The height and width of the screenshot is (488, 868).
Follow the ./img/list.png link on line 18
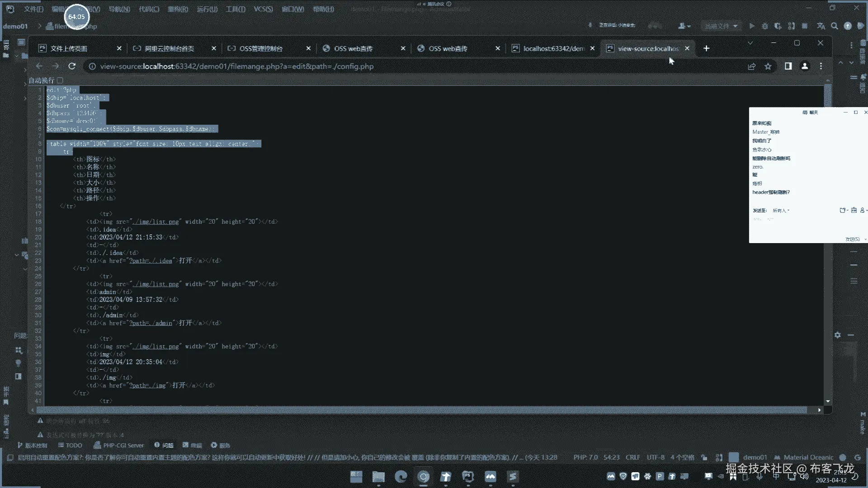point(156,222)
